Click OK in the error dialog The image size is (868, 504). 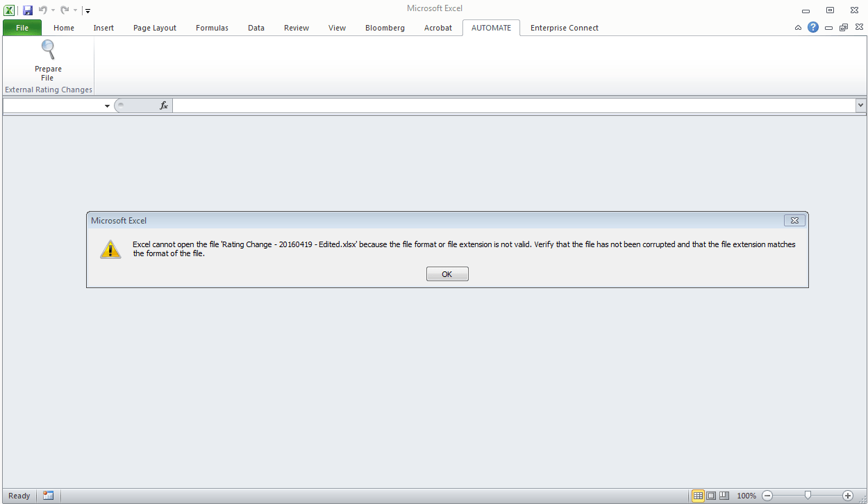(x=447, y=274)
